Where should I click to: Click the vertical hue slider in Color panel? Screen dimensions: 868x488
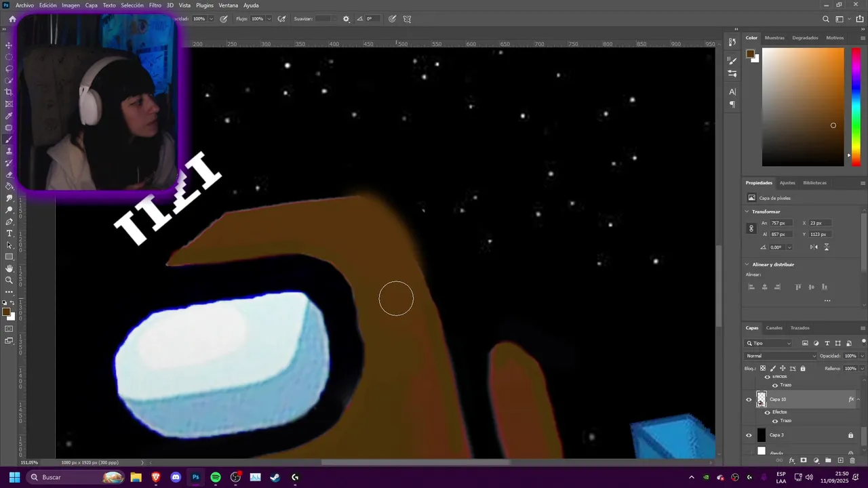point(856,106)
